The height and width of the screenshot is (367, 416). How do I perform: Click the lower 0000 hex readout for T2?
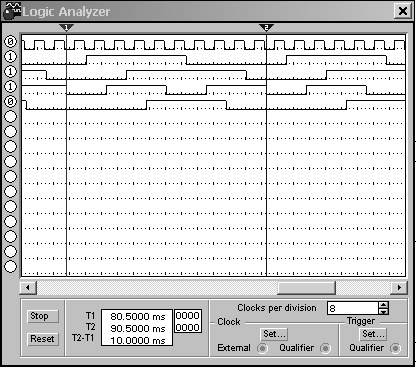pyautogui.click(x=188, y=327)
